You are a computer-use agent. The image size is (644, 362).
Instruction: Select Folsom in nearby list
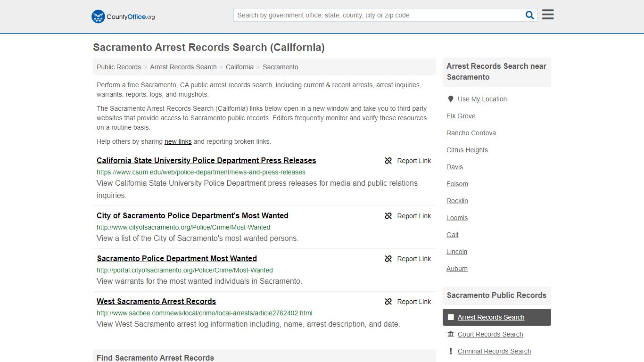point(457,184)
